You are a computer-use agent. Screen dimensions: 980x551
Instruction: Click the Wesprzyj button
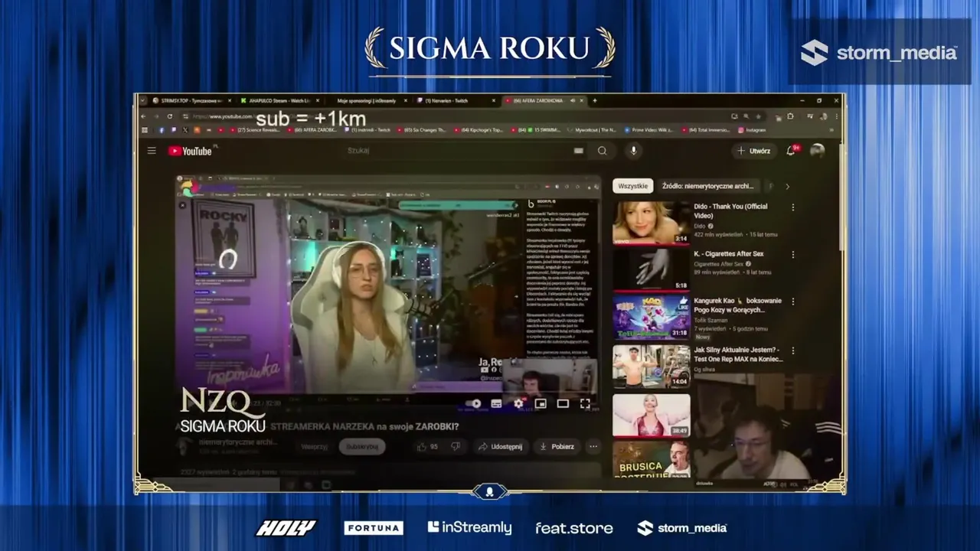click(x=314, y=446)
